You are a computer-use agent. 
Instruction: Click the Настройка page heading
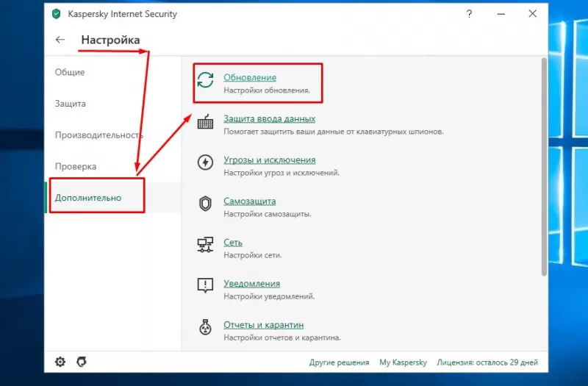pos(110,40)
